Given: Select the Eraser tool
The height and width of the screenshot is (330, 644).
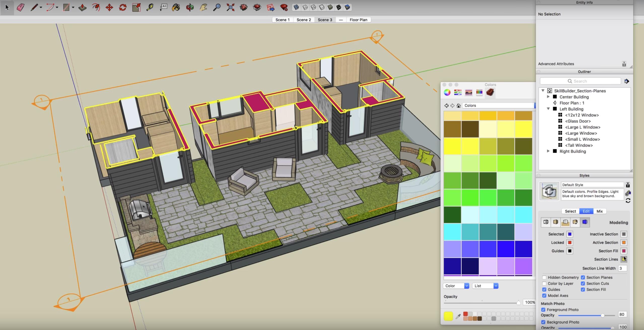Looking at the screenshot, I should [x=21, y=7].
